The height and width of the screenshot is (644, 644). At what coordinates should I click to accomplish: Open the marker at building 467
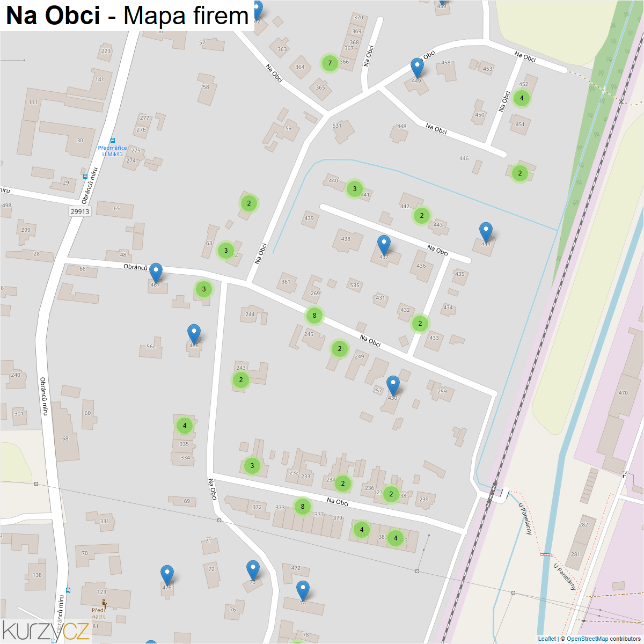point(156,274)
